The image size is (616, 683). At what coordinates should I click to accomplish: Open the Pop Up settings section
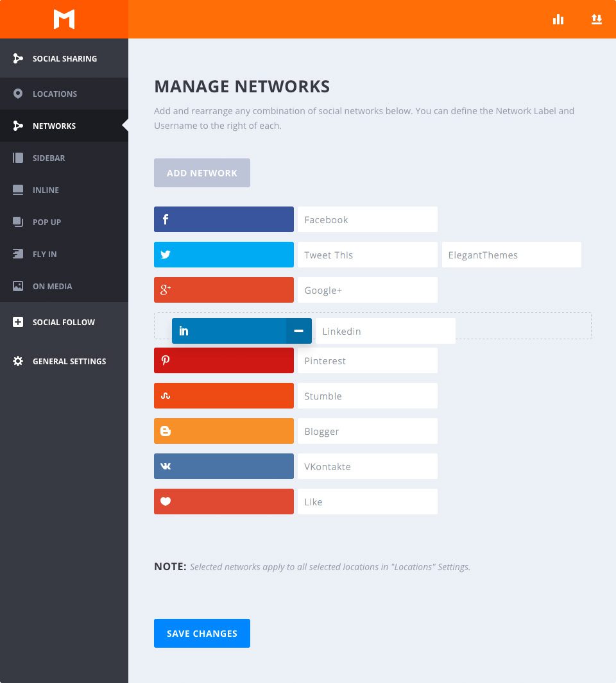(x=46, y=222)
